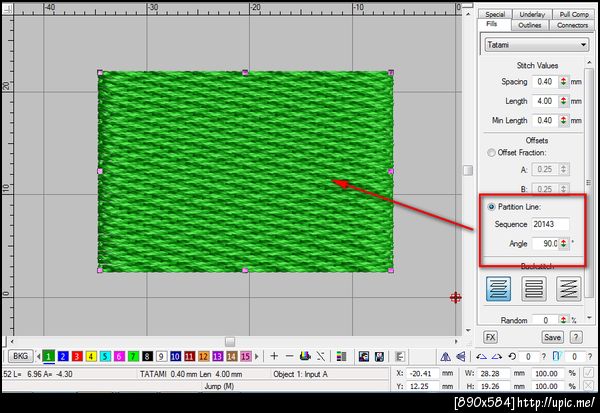This screenshot has width=600, height=413.
Task: Click the blue skew icon
Action: [556, 356]
